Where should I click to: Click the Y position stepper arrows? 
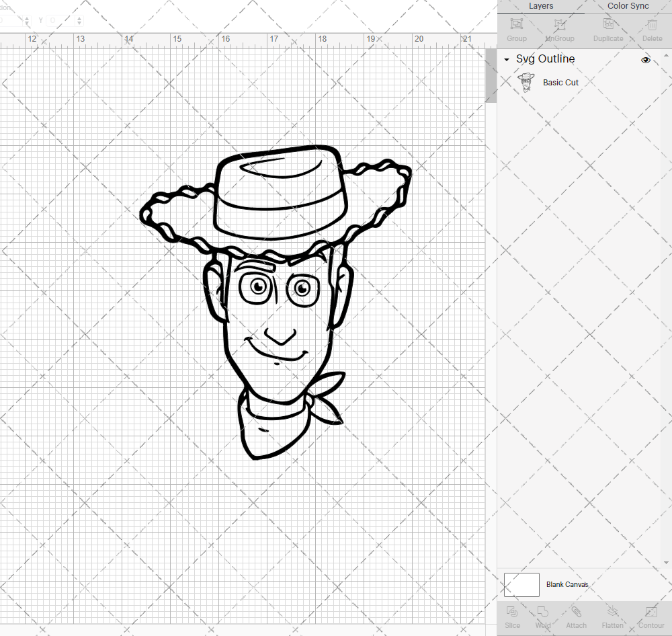[79, 20]
